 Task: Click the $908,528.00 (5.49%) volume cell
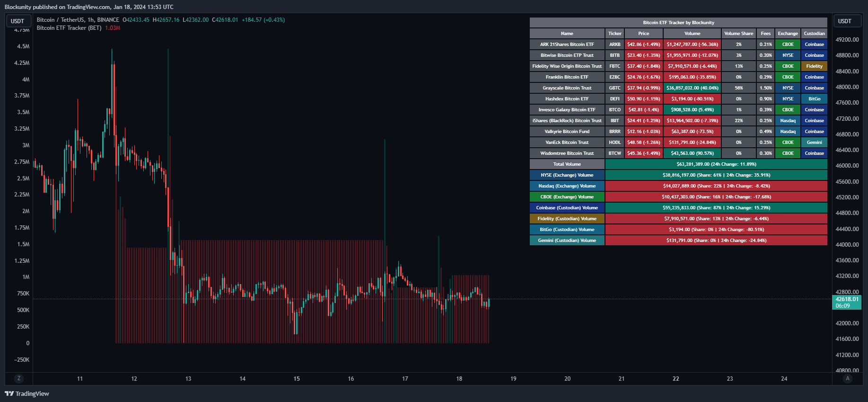(x=693, y=110)
